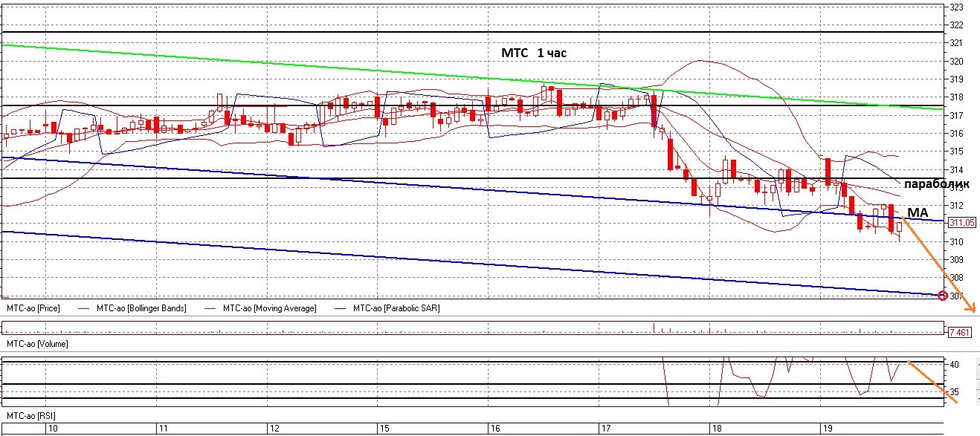Screen dimensions: 980x436
Task: Click the 321 price axis label
Action: pyautogui.click(x=957, y=43)
